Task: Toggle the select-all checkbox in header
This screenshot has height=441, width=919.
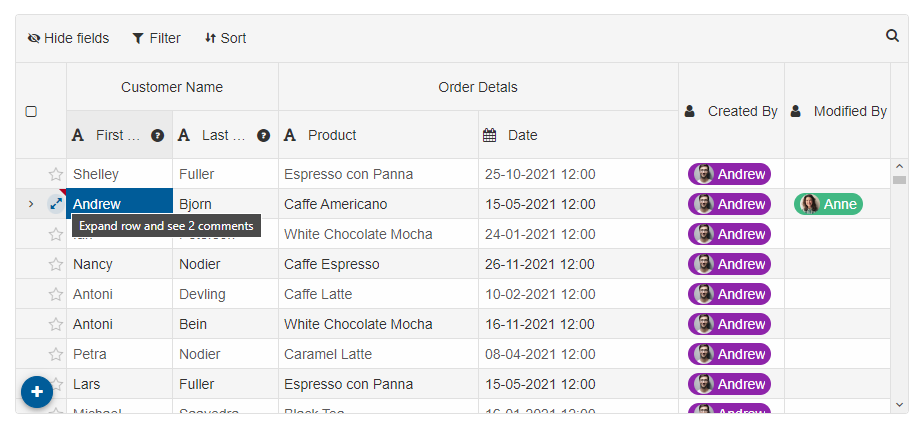Action: coord(31,111)
